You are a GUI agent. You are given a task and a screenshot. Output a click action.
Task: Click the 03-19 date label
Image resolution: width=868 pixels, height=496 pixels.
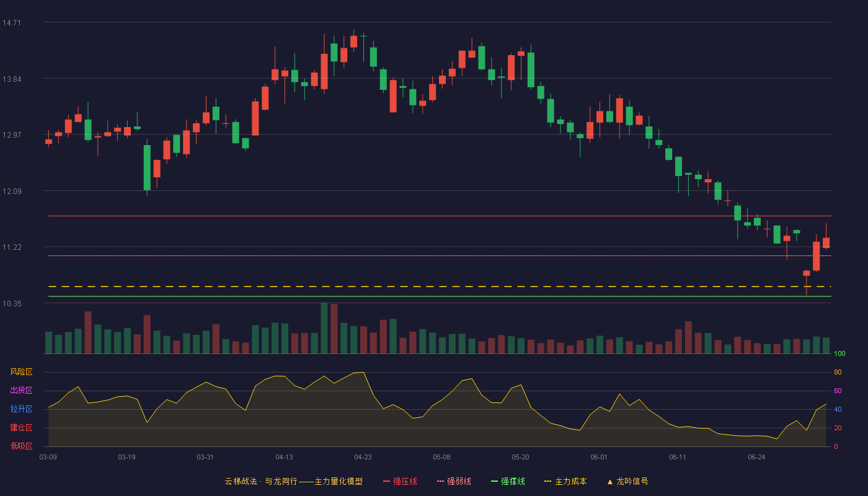point(126,457)
